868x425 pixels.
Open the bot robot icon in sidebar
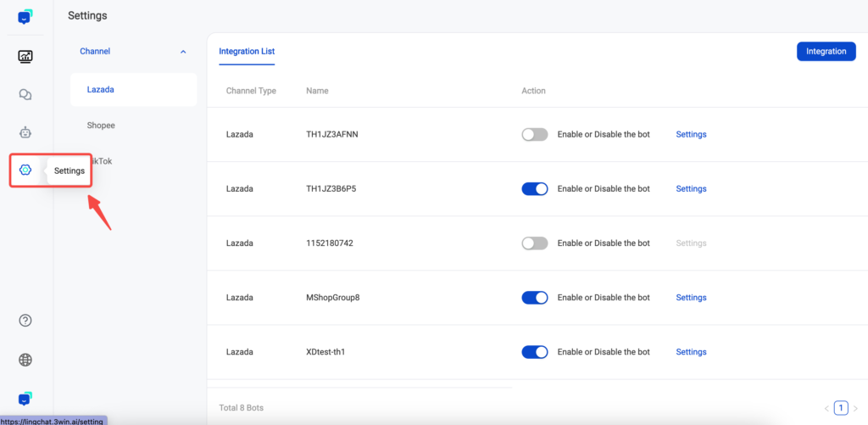(25, 132)
